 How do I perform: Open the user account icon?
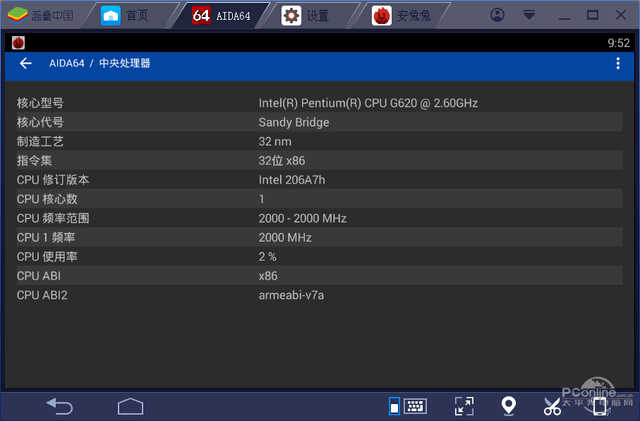[x=497, y=15]
